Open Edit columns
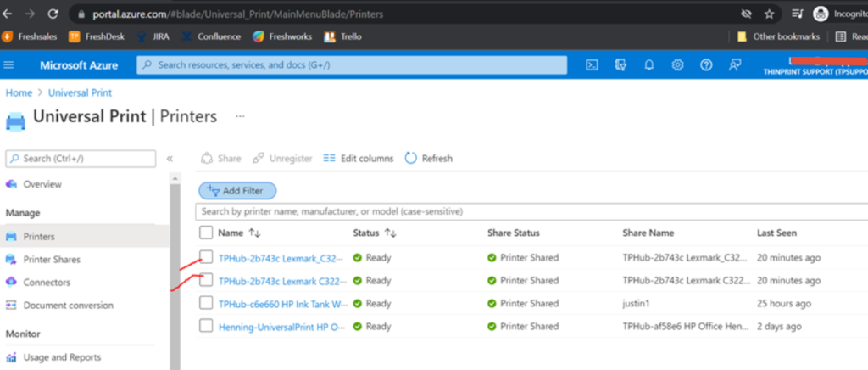The width and height of the screenshot is (868, 370). point(359,159)
